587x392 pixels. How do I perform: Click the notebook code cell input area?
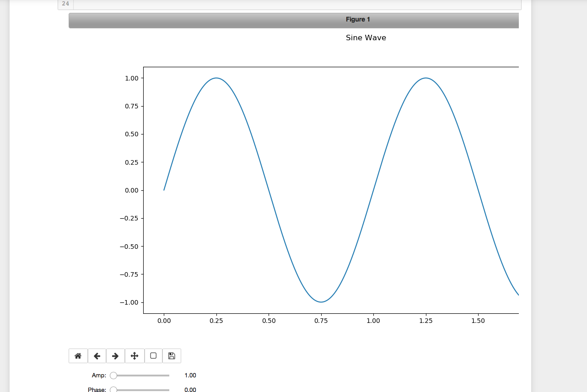pos(297,5)
